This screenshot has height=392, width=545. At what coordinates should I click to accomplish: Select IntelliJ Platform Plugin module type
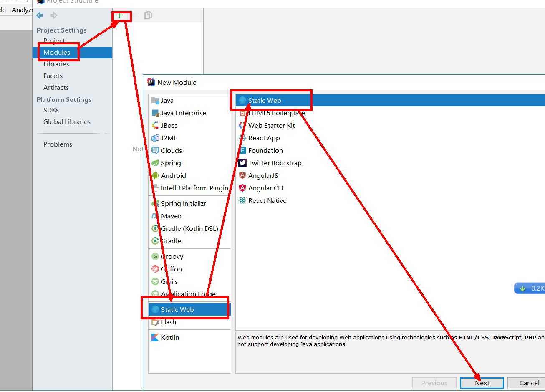pyautogui.click(x=189, y=188)
